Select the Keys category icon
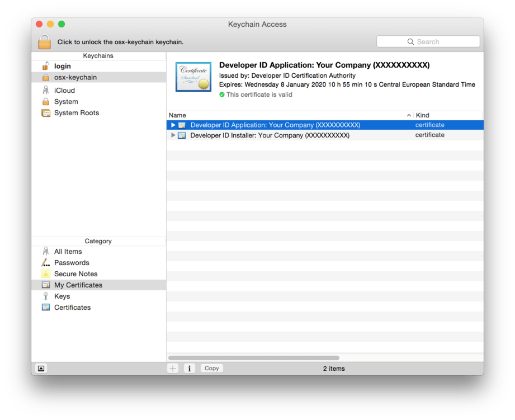The width and height of the screenshot is (515, 420). pyautogui.click(x=45, y=296)
